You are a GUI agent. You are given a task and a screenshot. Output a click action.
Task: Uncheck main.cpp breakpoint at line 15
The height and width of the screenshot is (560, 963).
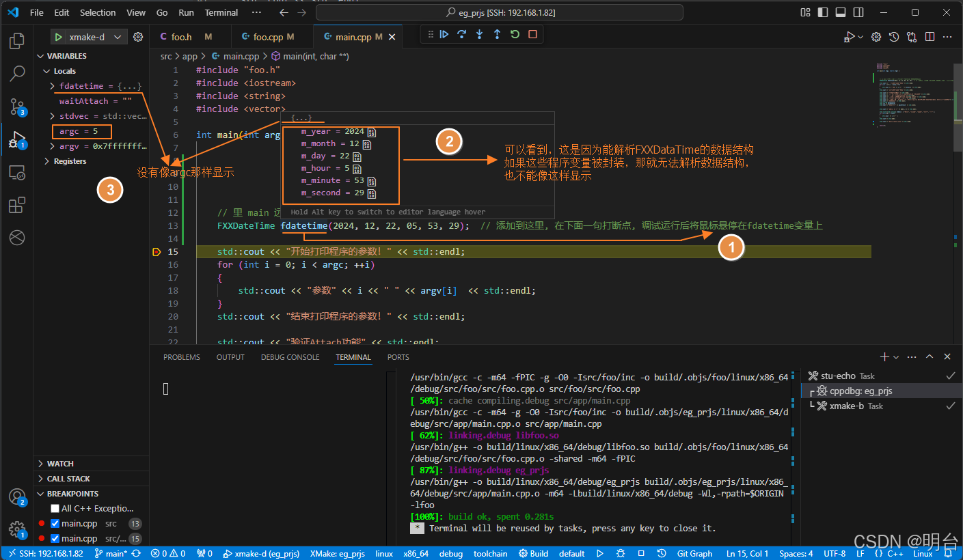click(55, 539)
